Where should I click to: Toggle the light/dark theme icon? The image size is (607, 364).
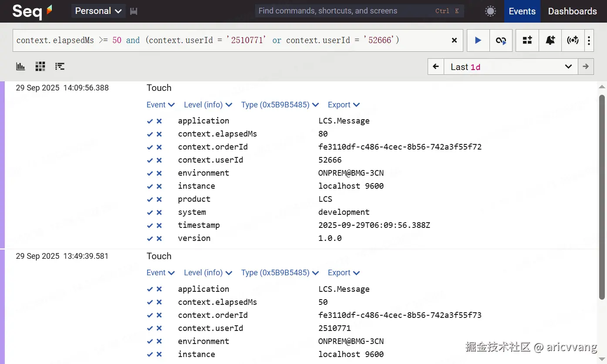[490, 11]
